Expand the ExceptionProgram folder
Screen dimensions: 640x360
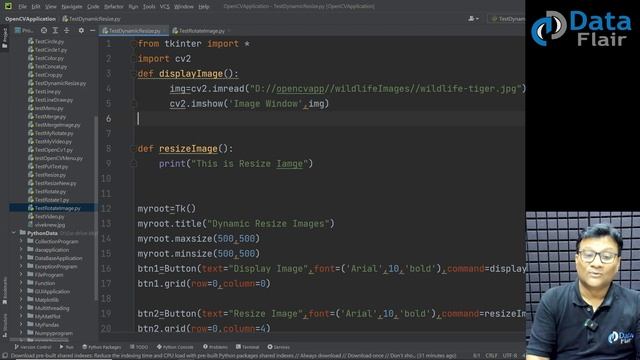21,267
